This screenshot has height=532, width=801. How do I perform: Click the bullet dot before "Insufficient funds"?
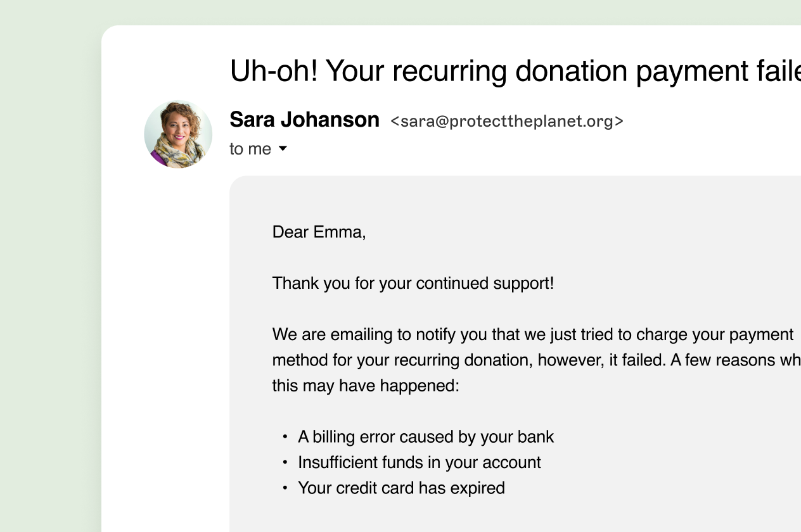285,462
